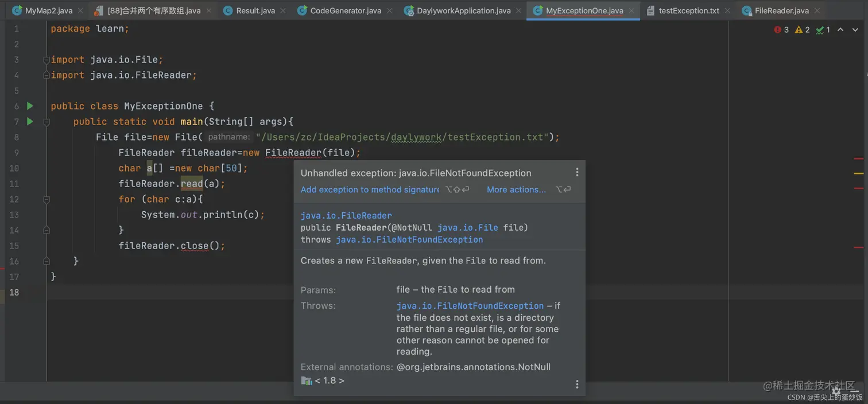868x404 pixels.
Task: Close the [88]合并两个有序数组.java tab
Action: (x=208, y=11)
